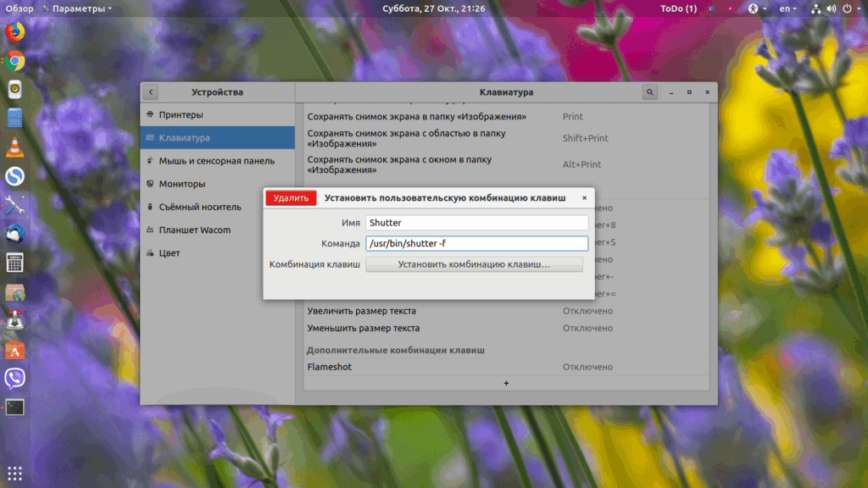Launch Viber from the dock

tap(15, 379)
